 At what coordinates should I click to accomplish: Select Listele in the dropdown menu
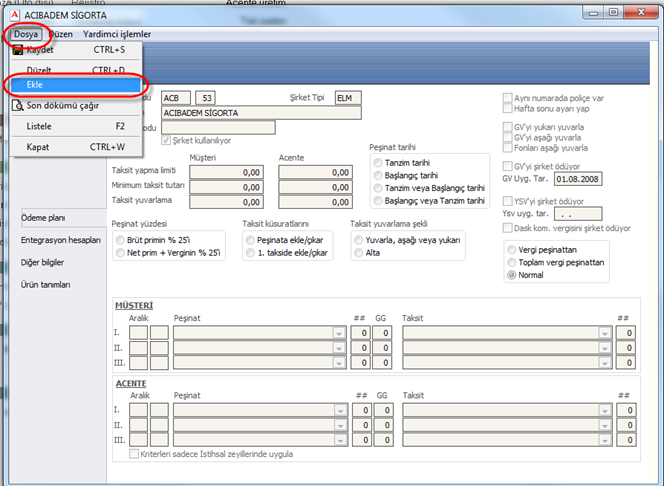(x=40, y=126)
